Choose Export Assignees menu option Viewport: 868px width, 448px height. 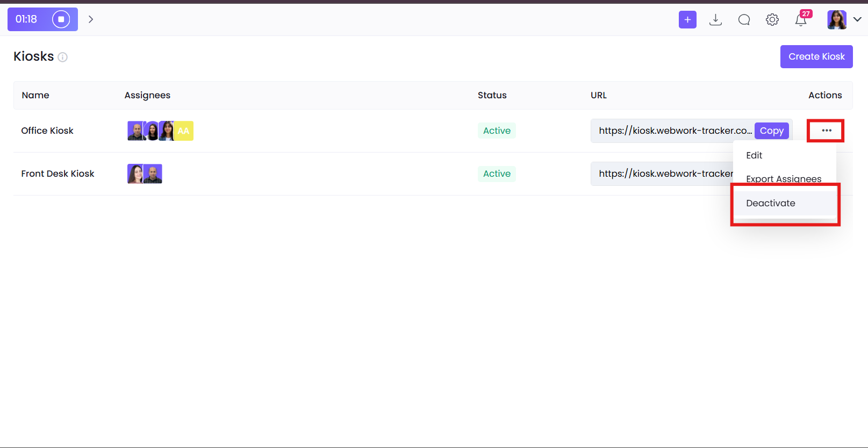(x=783, y=179)
